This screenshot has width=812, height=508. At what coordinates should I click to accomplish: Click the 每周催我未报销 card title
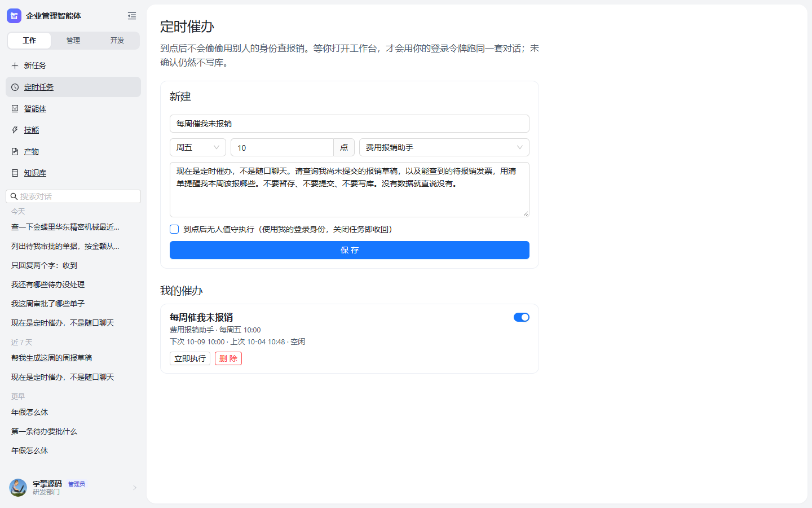click(x=201, y=317)
